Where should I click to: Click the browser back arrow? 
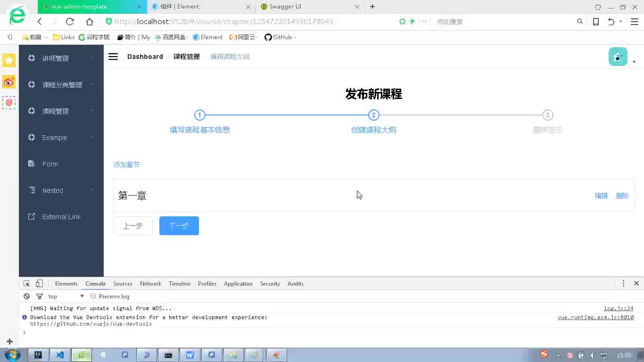(40, 22)
